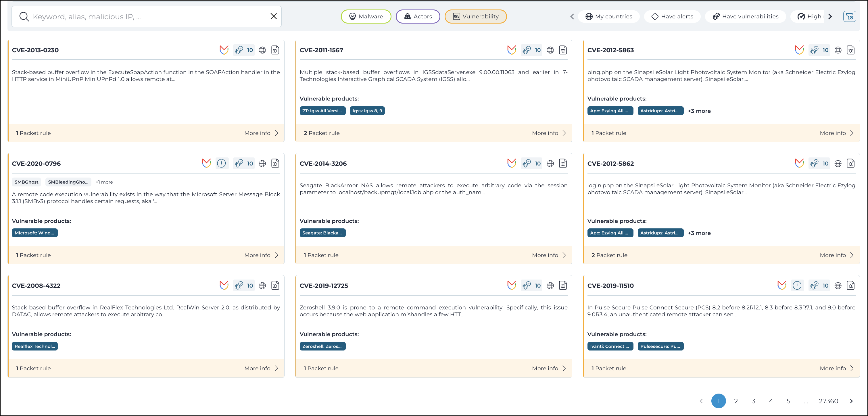Toggle the Malware filter chip
Image resolution: width=868 pixels, height=416 pixels.
tap(366, 16)
